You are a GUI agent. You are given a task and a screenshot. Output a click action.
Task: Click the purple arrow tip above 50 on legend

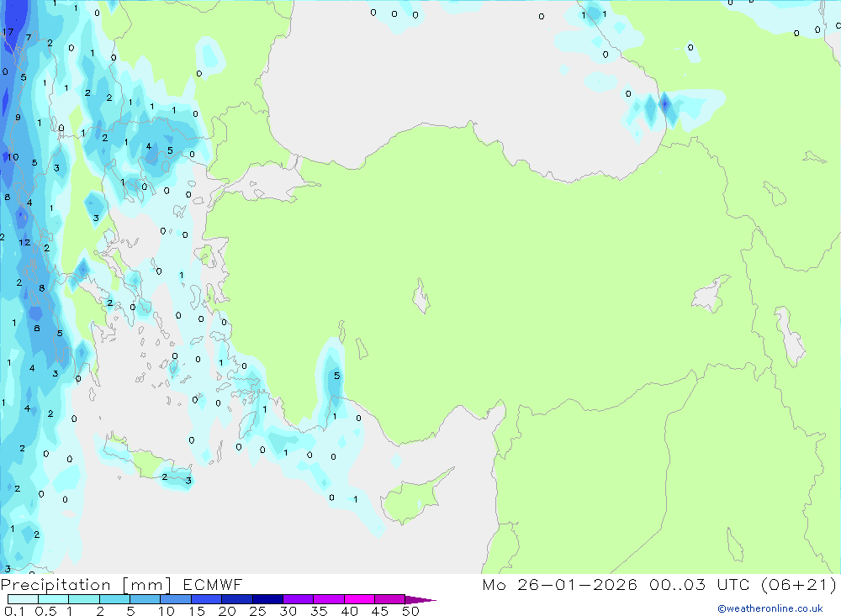tap(420, 599)
